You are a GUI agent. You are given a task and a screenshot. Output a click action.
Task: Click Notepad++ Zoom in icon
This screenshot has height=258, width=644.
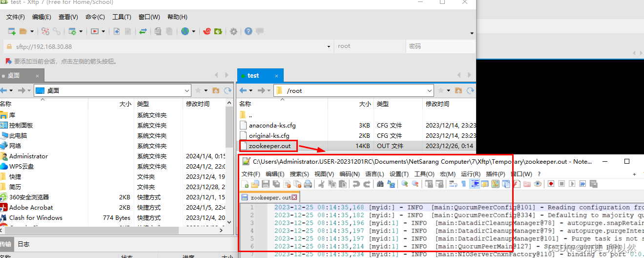pos(404,184)
